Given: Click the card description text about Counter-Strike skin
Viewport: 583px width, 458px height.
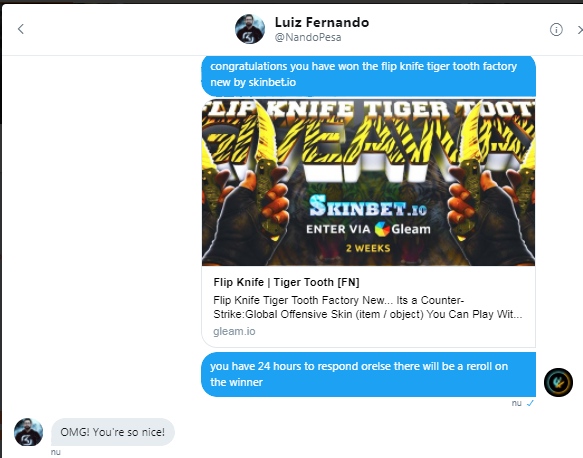Looking at the screenshot, I should coord(367,307).
